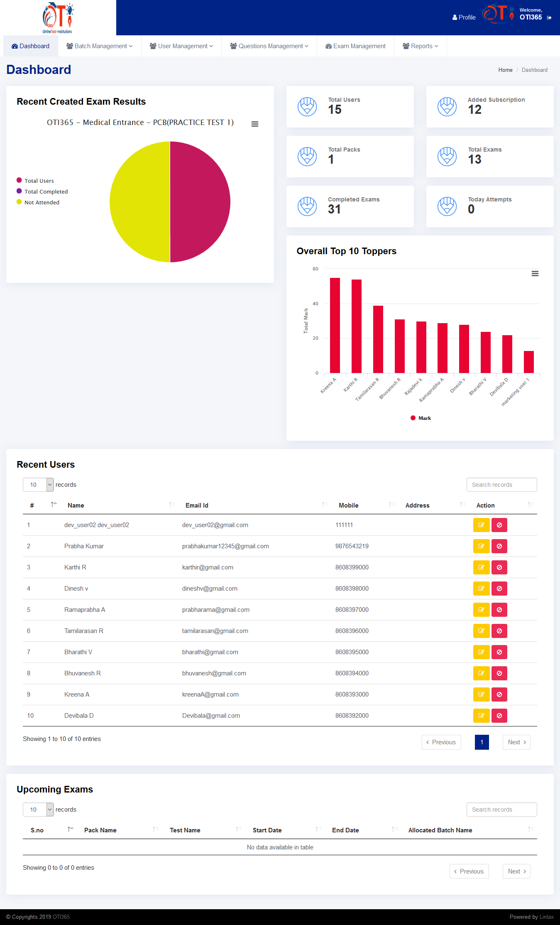This screenshot has width=560, height=925.
Task: Click the yellow Not Attended pie slice
Action: [139, 202]
